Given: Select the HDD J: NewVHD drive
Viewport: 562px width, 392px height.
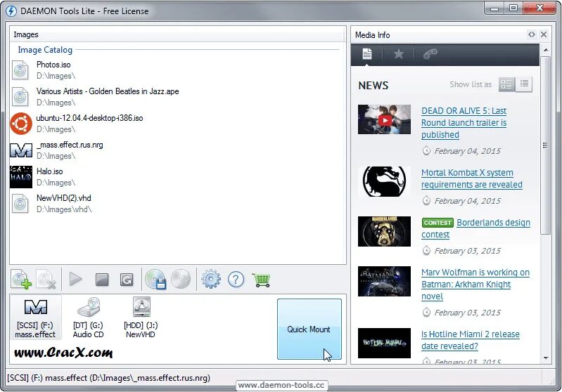Looking at the screenshot, I should (141, 317).
